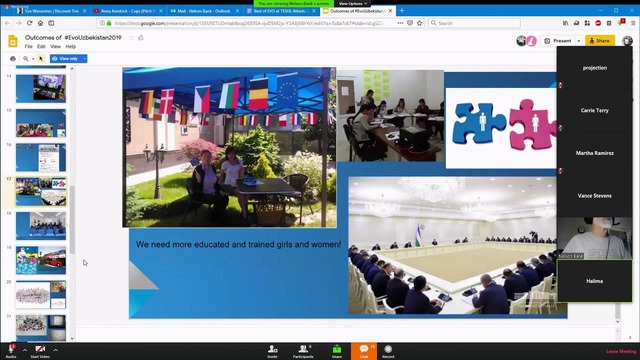
Task: Click the presentation title Outcomes of #EvoUzbekistan2019
Action: pos(73,38)
